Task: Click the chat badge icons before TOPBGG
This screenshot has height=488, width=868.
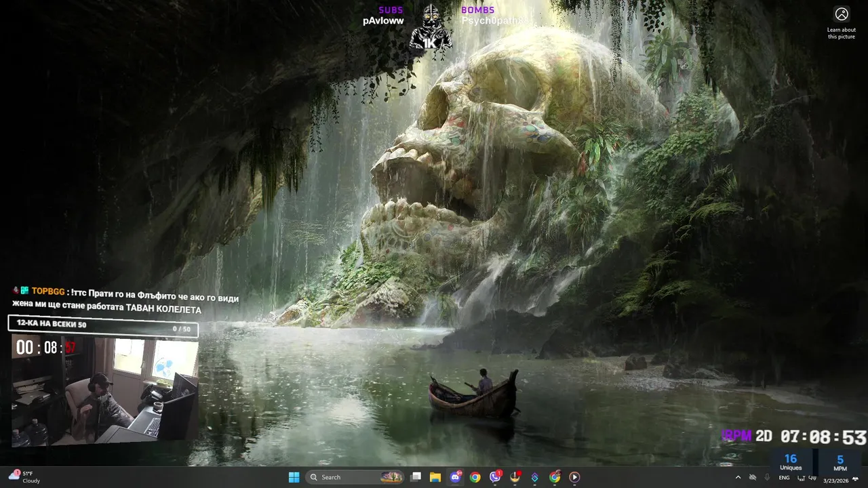Action: pos(20,291)
